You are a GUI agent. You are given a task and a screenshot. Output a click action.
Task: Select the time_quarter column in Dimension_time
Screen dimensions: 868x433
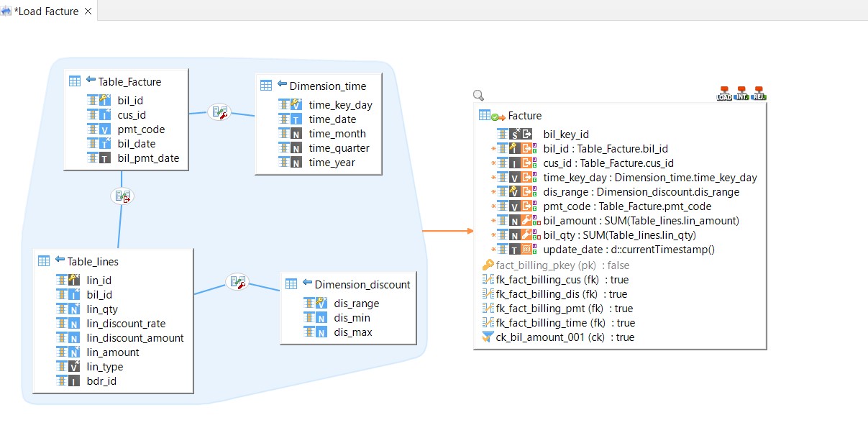[x=339, y=148]
